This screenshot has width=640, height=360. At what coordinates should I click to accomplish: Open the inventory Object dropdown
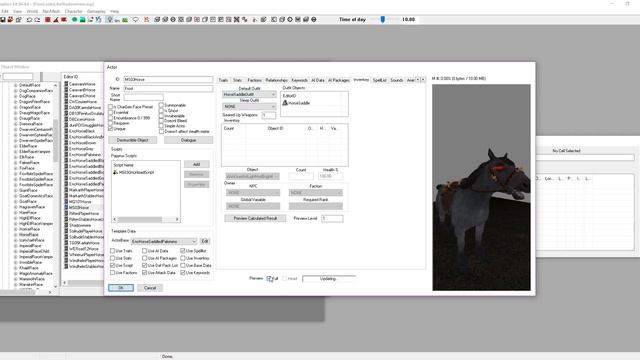[253, 176]
